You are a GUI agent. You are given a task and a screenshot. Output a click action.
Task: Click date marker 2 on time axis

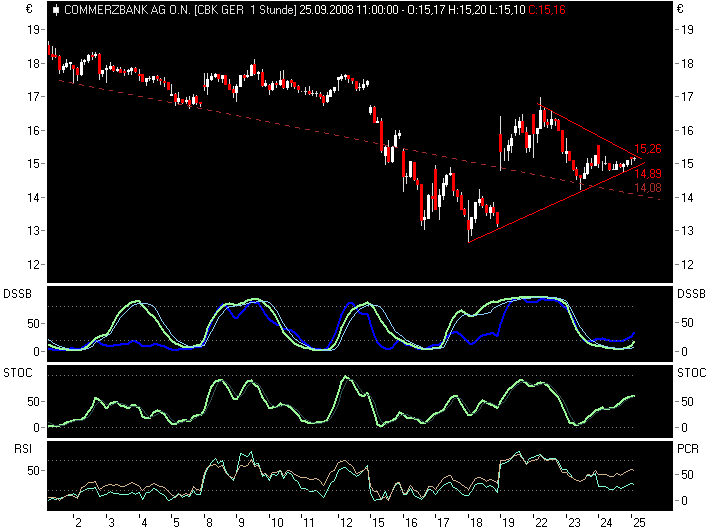coord(78,522)
